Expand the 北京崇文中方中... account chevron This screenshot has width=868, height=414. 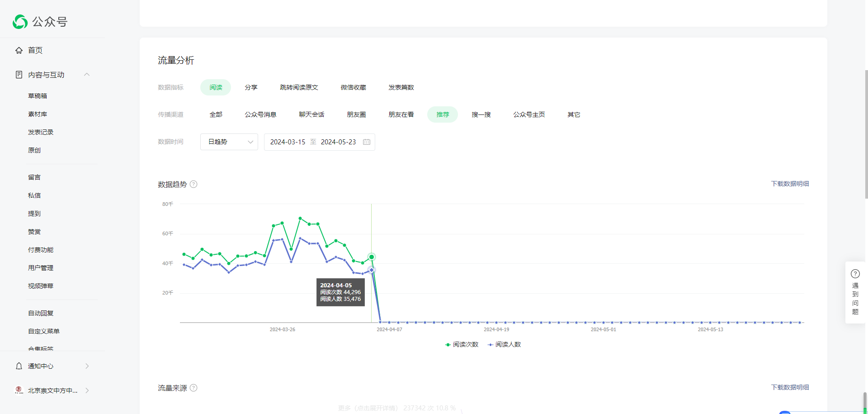[x=87, y=390]
